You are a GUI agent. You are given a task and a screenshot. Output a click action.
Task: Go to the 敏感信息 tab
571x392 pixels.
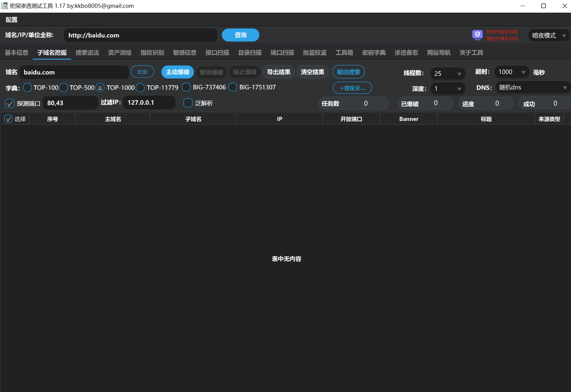(185, 53)
